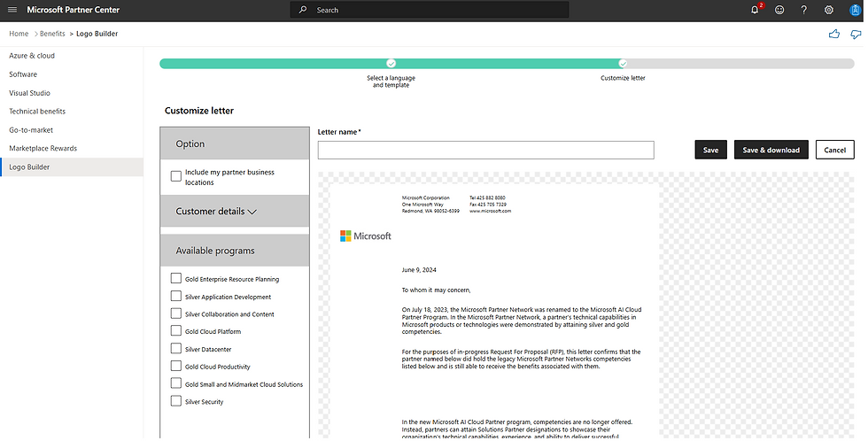Click the top Search box
The image size is (868, 441).
[429, 10]
